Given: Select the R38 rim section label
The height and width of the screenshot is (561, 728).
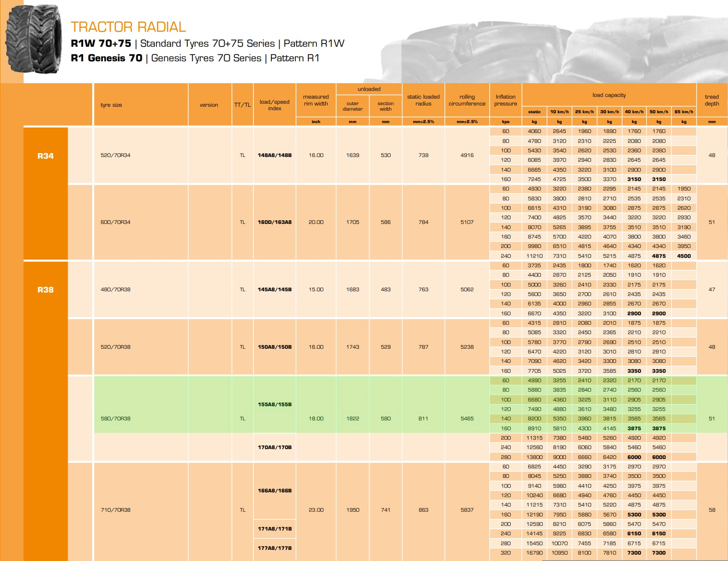Looking at the screenshot, I should coord(45,290).
